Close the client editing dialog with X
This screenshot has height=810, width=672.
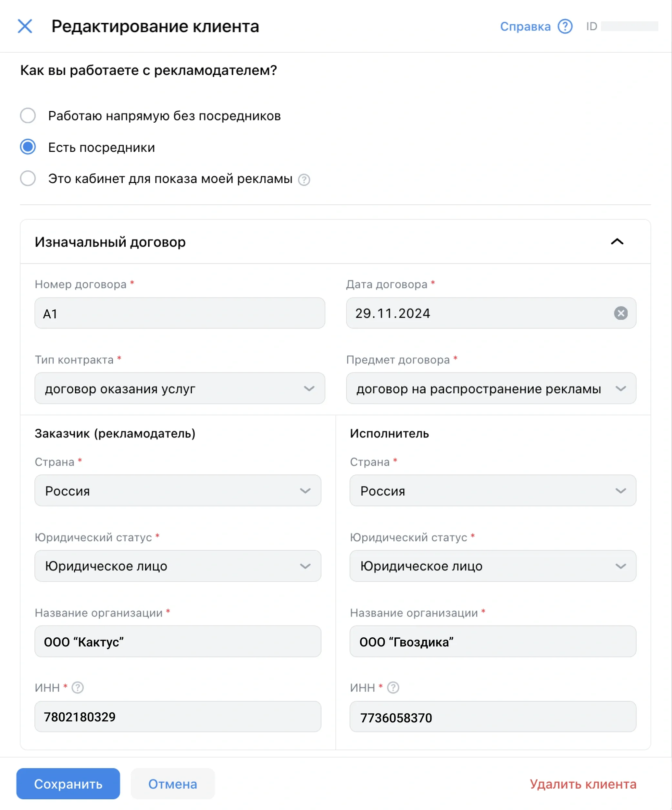[x=25, y=26]
